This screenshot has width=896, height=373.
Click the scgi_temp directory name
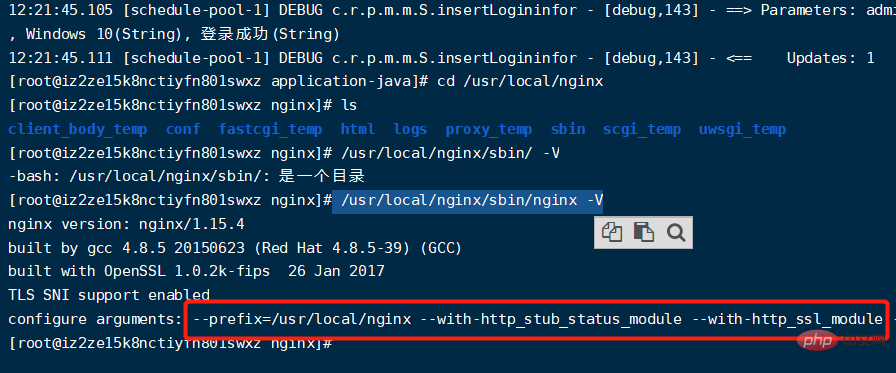click(642, 130)
